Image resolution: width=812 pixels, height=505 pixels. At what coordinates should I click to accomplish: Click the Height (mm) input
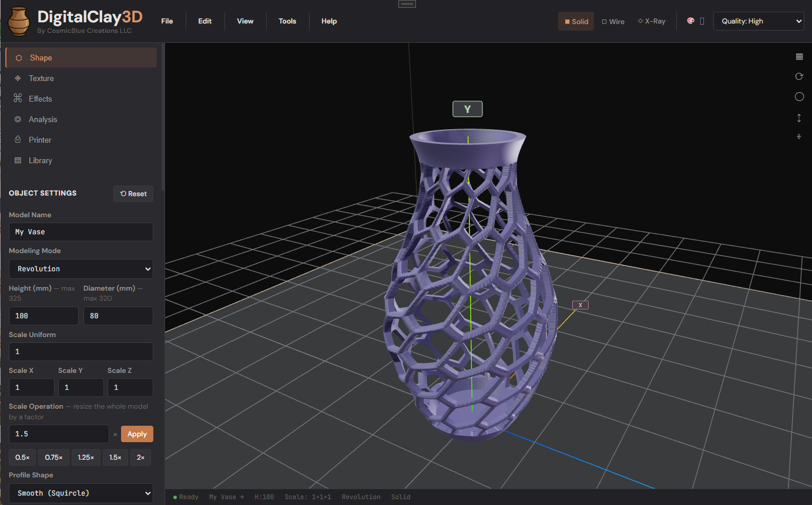(x=43, y=316)
